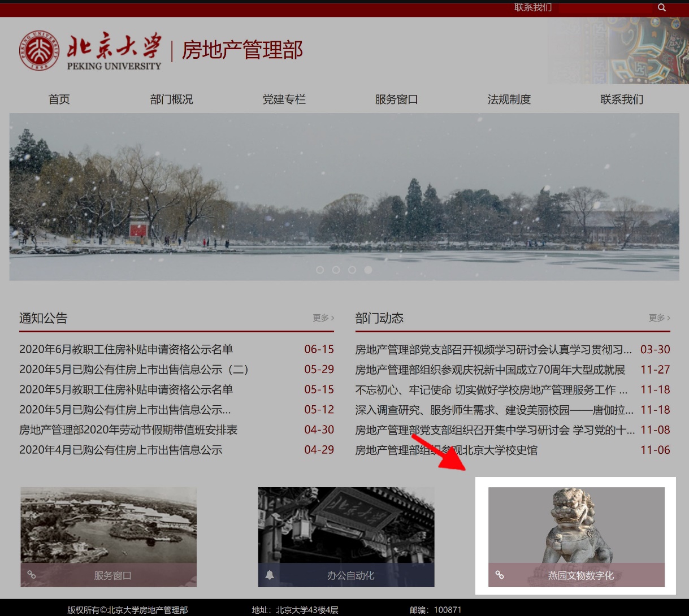The width and height of the screenshot is (689, 616).
Task: Open the 党建专栏 navigation item
Action: tap(284, 99)
